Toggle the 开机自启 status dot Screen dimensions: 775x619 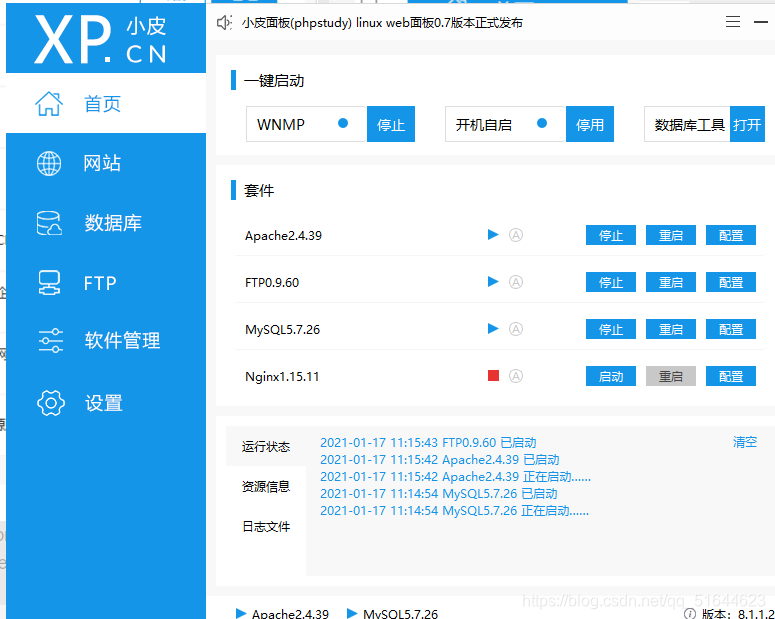point(542,123)
